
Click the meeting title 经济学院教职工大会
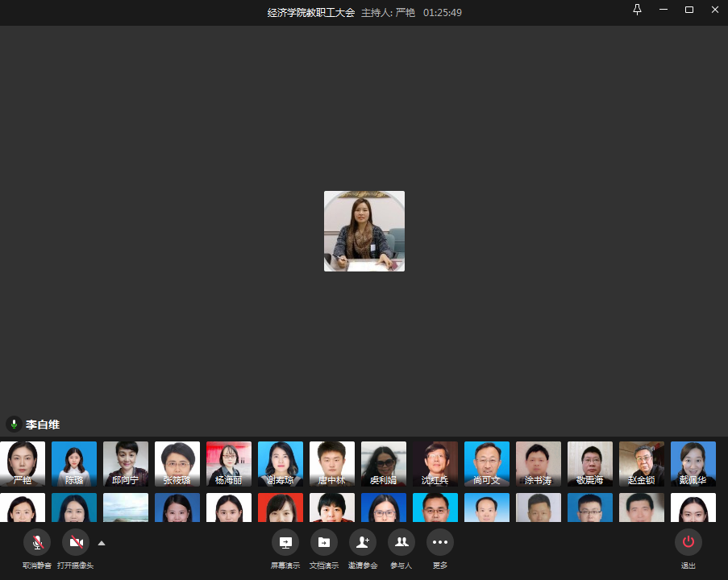point(311,13)
